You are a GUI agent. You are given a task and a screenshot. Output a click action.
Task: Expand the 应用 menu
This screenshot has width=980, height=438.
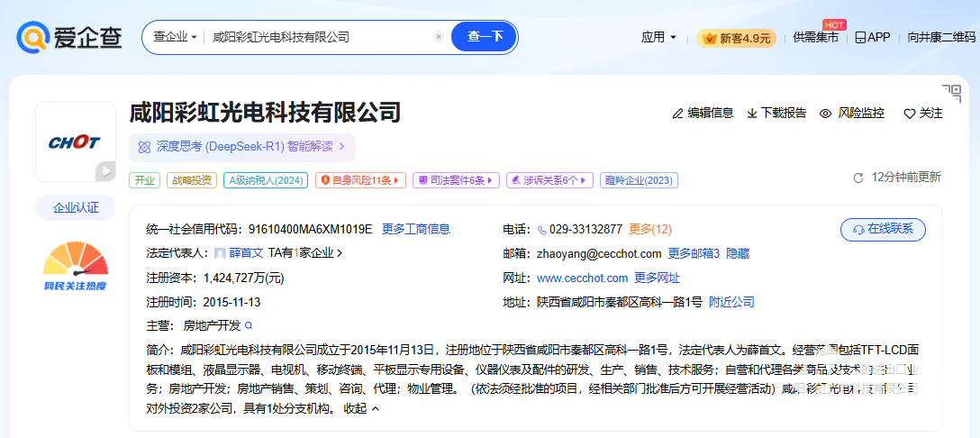658,37
